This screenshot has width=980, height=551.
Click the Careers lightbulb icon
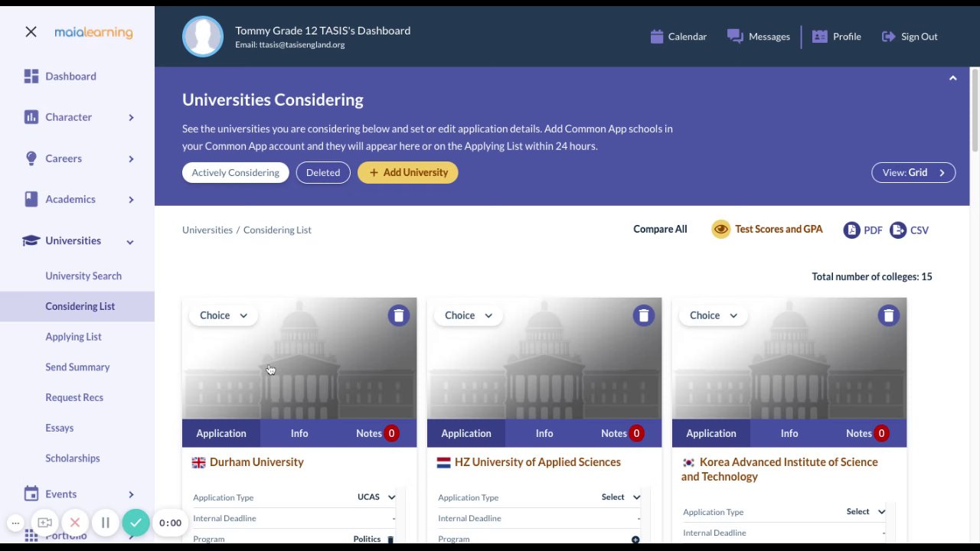click(31, 158)
